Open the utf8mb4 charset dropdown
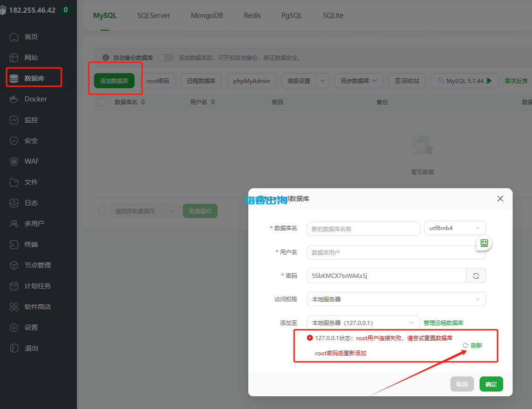 [x=455, y=228]
